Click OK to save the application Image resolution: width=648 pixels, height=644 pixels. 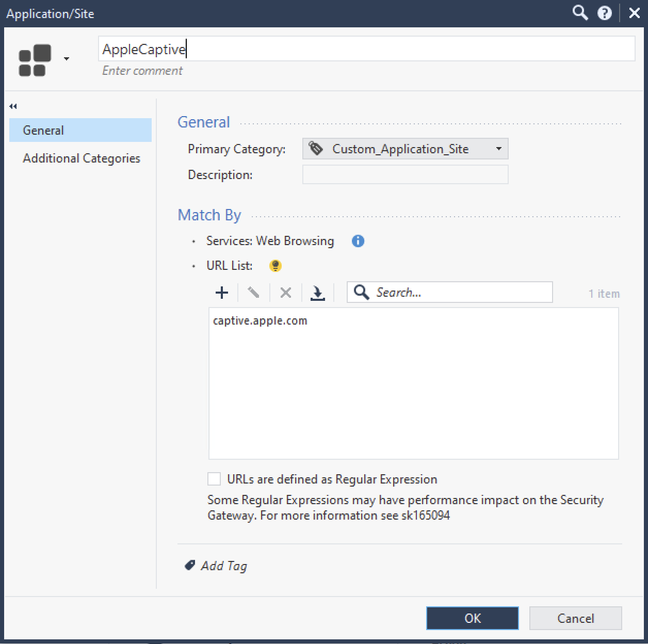472,618
